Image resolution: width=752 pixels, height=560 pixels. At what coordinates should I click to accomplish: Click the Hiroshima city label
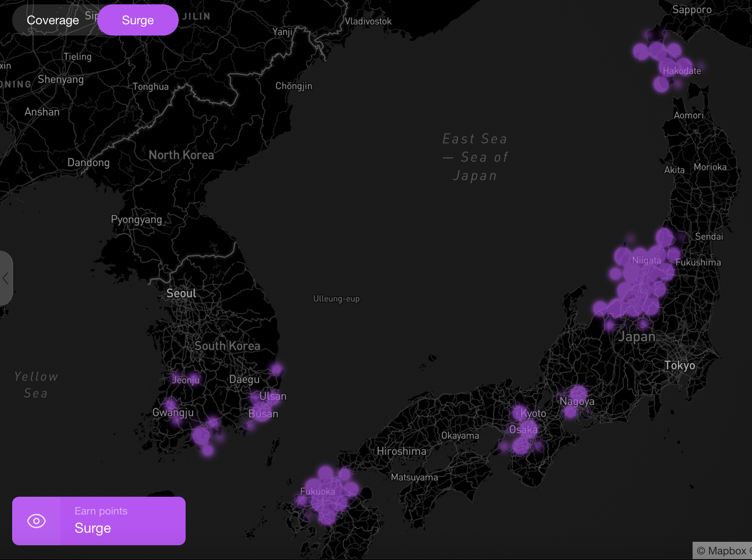402,451
